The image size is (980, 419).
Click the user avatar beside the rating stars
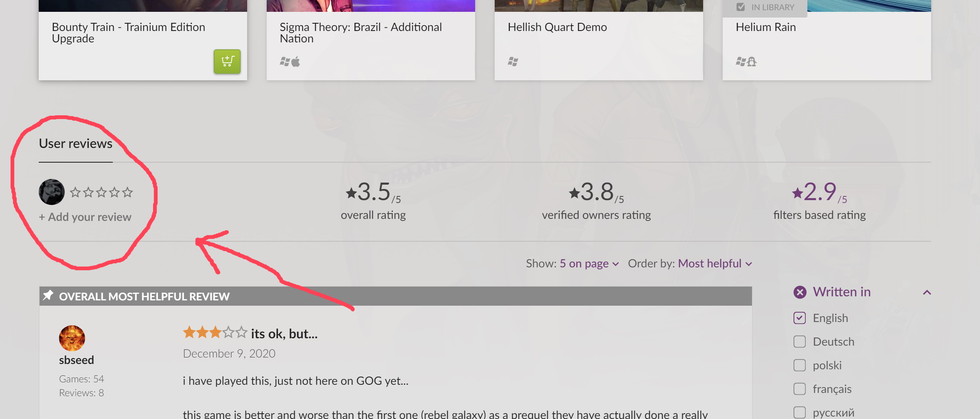(52, 192)
